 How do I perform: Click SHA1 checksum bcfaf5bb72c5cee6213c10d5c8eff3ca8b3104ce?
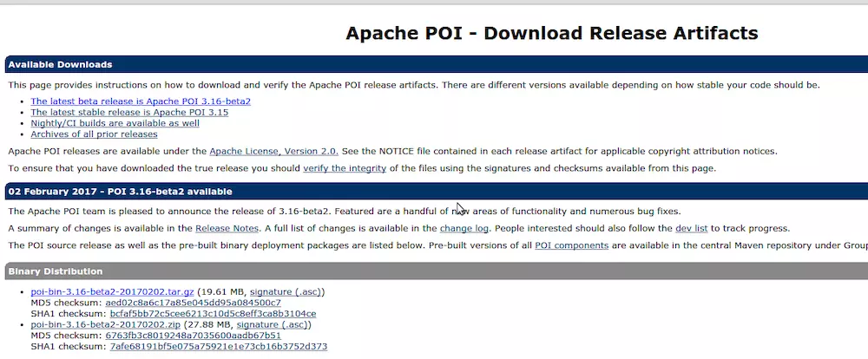point(214,314)
